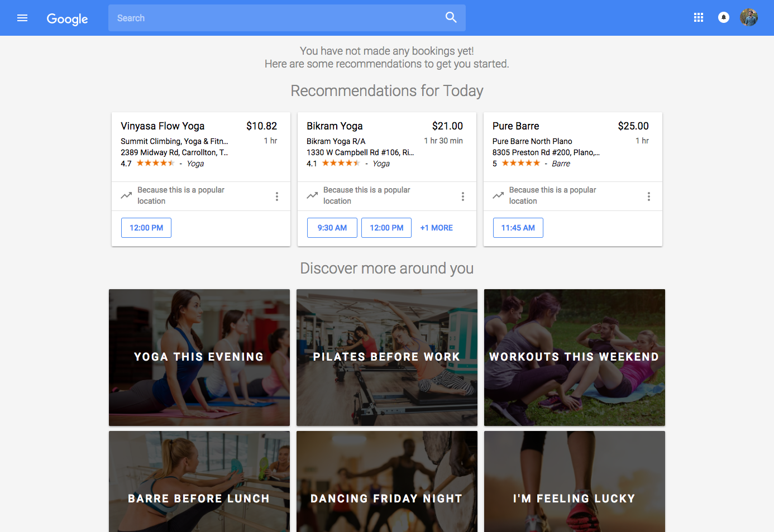This screenshot has width=774, height=532.
Task: Open Workouts This Weekend tile
Action: [575, 357]
